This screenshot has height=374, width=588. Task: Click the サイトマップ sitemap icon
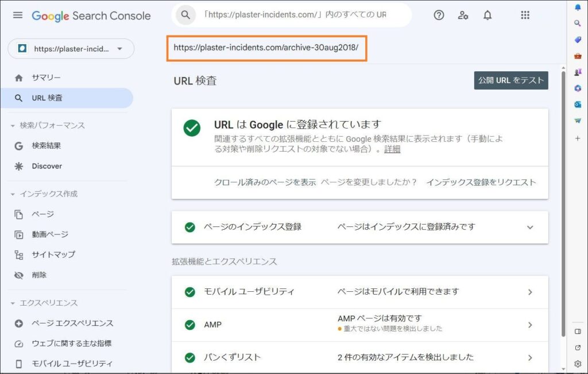(x=18, y=255)
